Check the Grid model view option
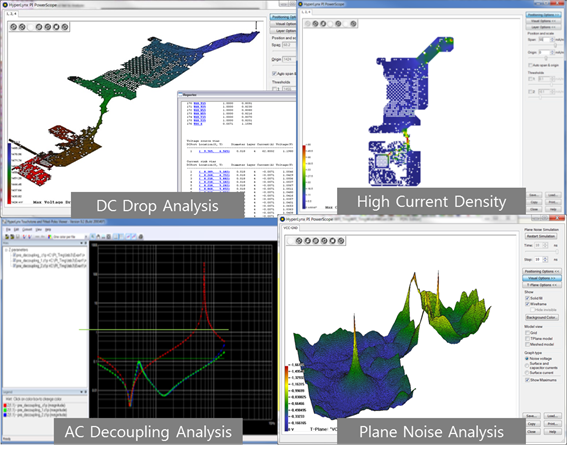 pos(527,333)
